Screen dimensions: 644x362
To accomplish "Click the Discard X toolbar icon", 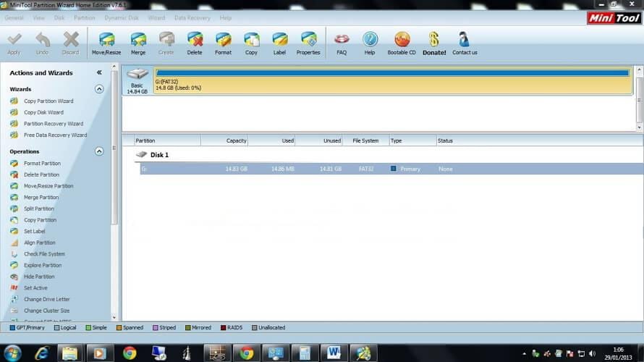I will [71, 39].
